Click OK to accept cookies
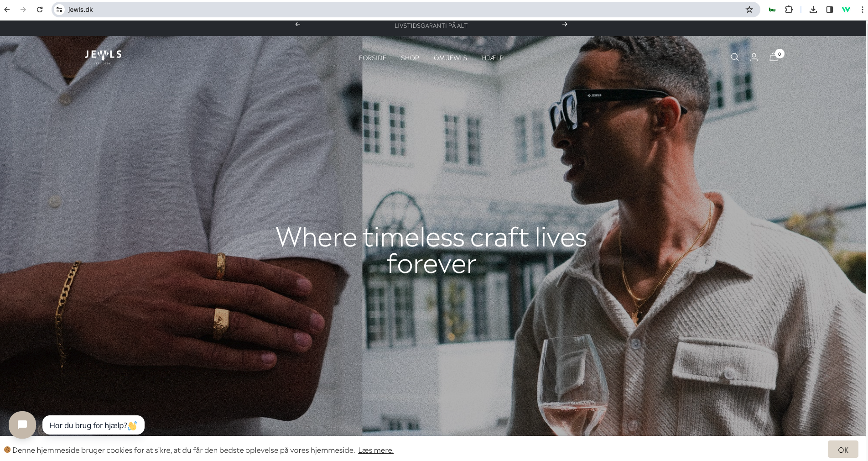The width and height of the screenshot is (868, 461). 843,450
